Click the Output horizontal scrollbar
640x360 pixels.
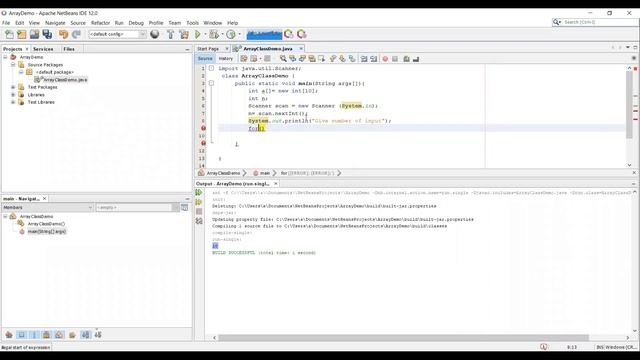click(403, 338)
